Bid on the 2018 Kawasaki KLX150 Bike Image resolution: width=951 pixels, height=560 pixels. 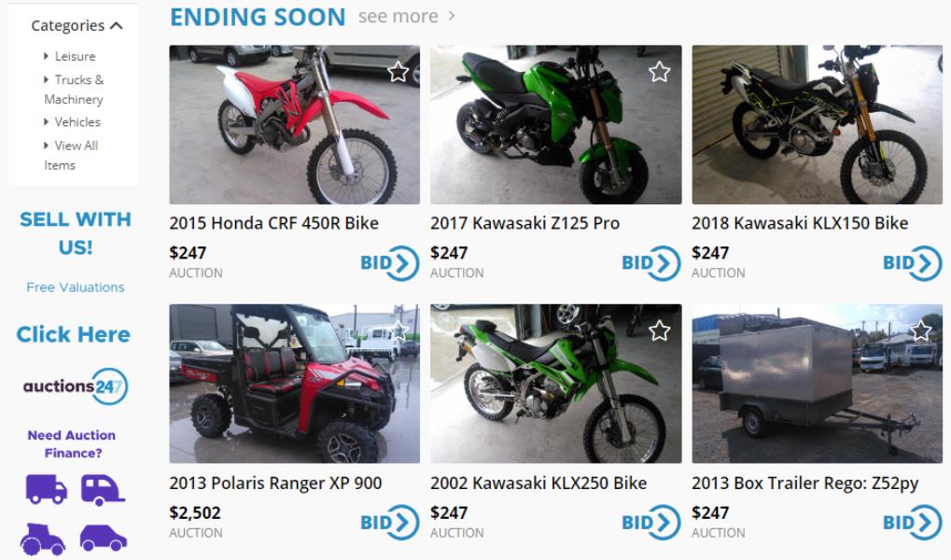[x=912, y=263]
